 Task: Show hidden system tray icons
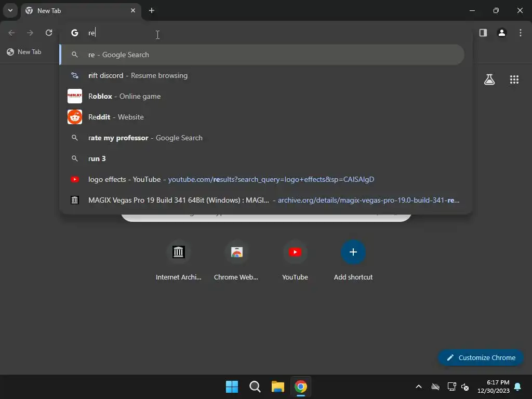pos(419,387)
